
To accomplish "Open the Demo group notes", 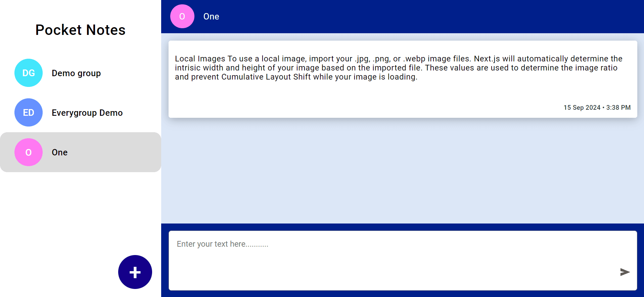I will pyautogui.click(x=76, y=73).
